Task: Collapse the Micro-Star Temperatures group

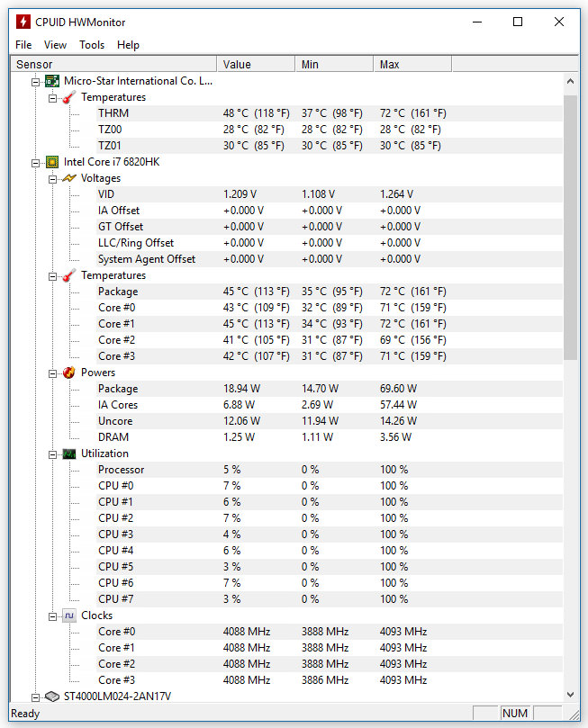Action: coord(52,98)
